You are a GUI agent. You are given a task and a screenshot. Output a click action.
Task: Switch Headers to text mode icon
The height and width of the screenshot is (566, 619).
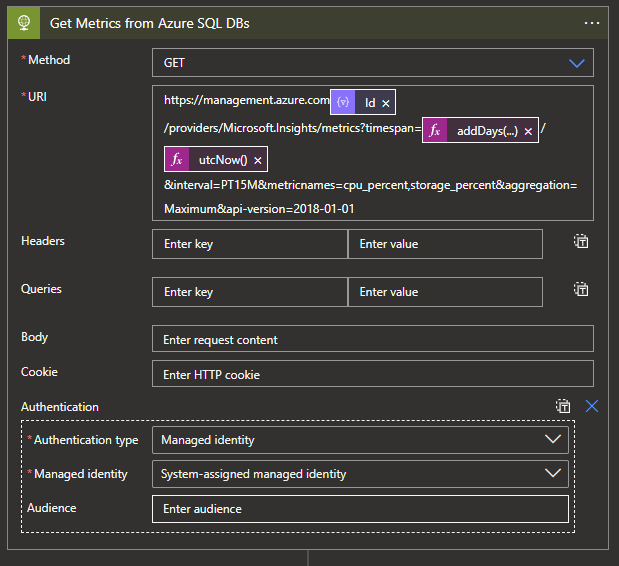(581, 241)
